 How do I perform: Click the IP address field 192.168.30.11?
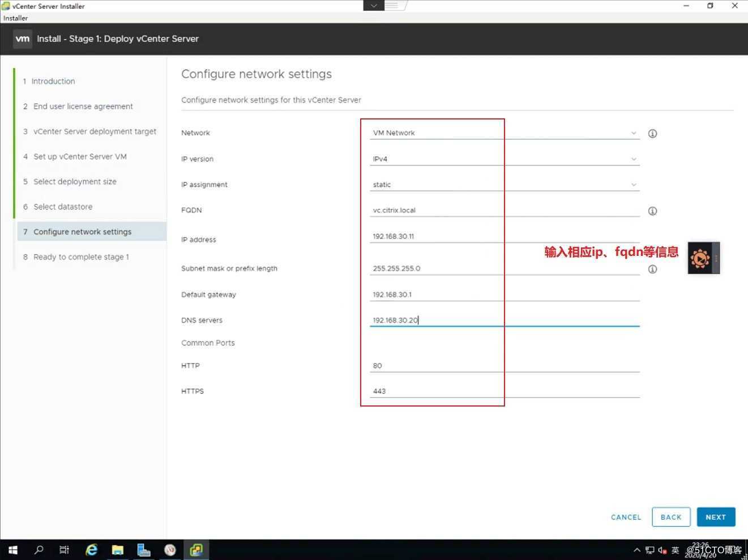[x=505, y=236]
